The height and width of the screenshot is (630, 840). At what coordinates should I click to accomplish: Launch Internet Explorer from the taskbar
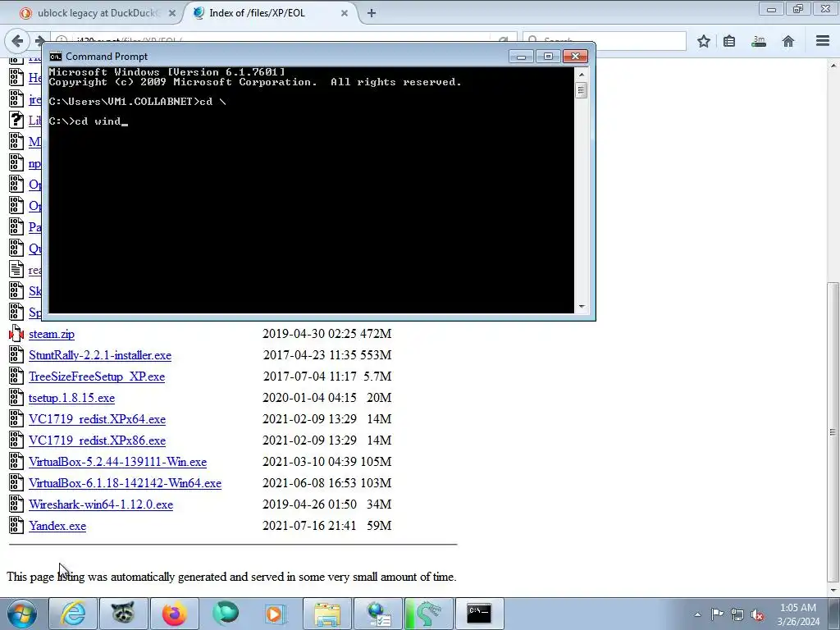(x=73, y=614)
